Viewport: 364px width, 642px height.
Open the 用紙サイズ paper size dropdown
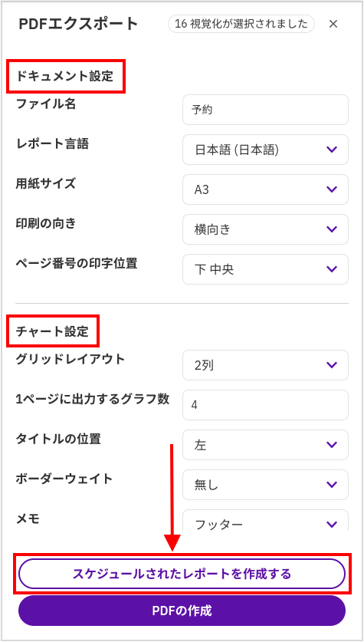265,189
